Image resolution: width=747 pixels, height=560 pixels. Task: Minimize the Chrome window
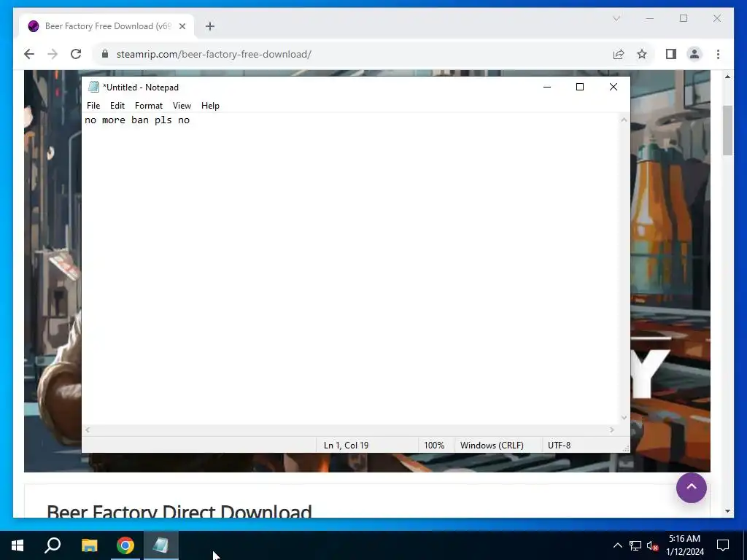coord(650,18)
